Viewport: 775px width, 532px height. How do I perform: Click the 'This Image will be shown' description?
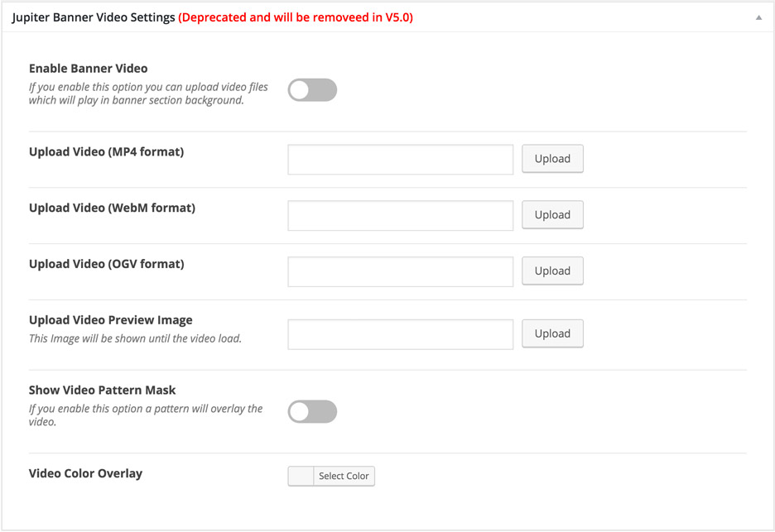tap(135, 338)
